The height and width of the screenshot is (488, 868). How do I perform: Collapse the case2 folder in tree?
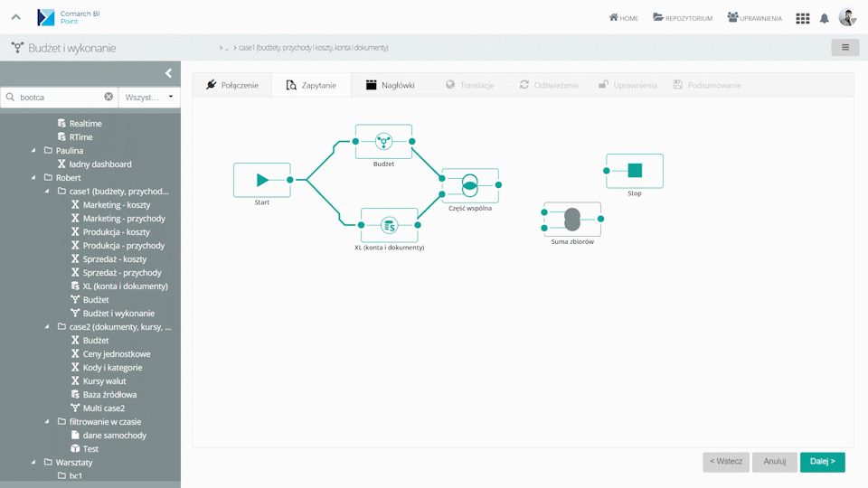click(48, 327)
